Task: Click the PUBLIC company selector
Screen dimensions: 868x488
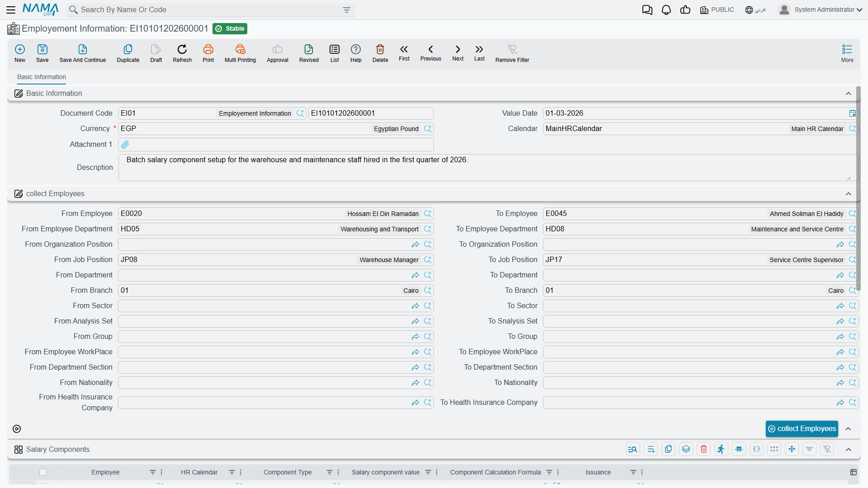Action: [717, 10]
